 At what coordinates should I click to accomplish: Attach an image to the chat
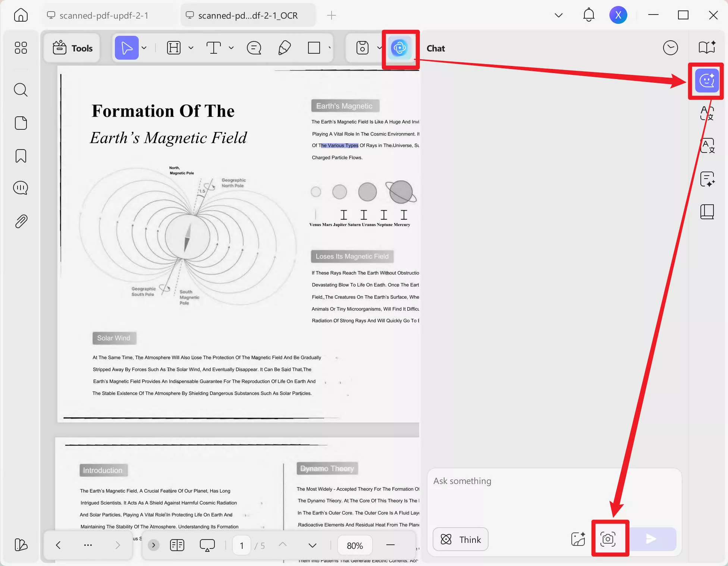pos(578,538)
